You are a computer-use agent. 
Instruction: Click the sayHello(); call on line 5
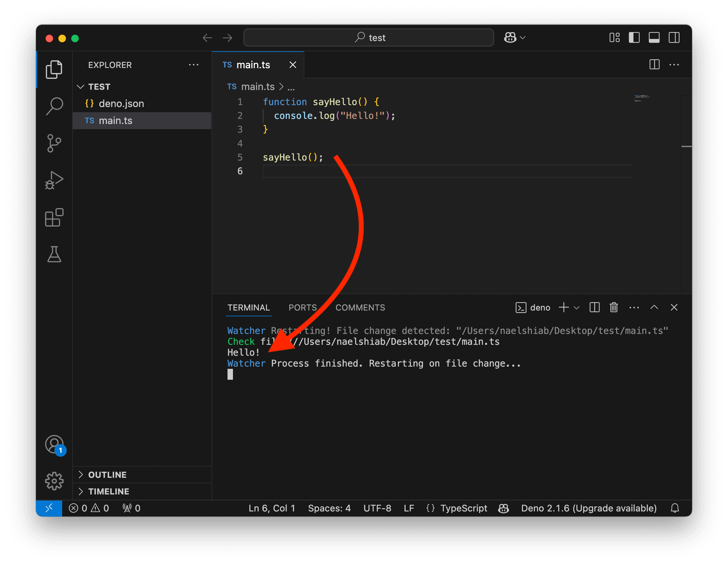coord(293,157)
